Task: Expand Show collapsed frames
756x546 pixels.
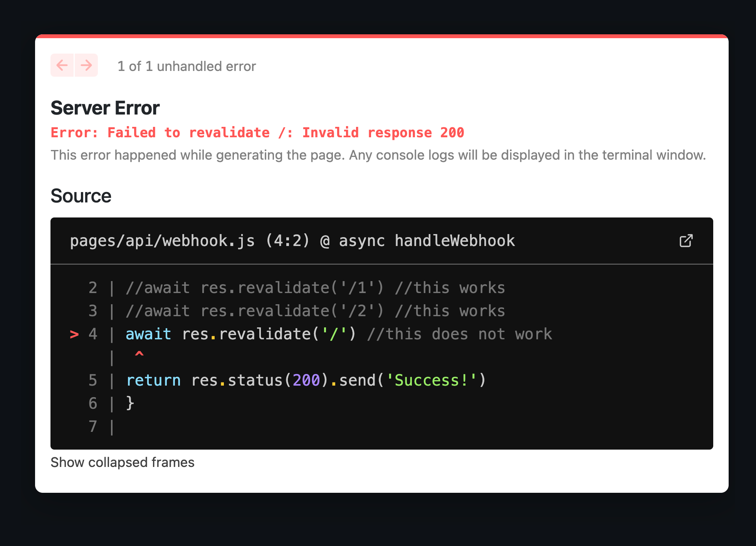Action: click(122, 462)
